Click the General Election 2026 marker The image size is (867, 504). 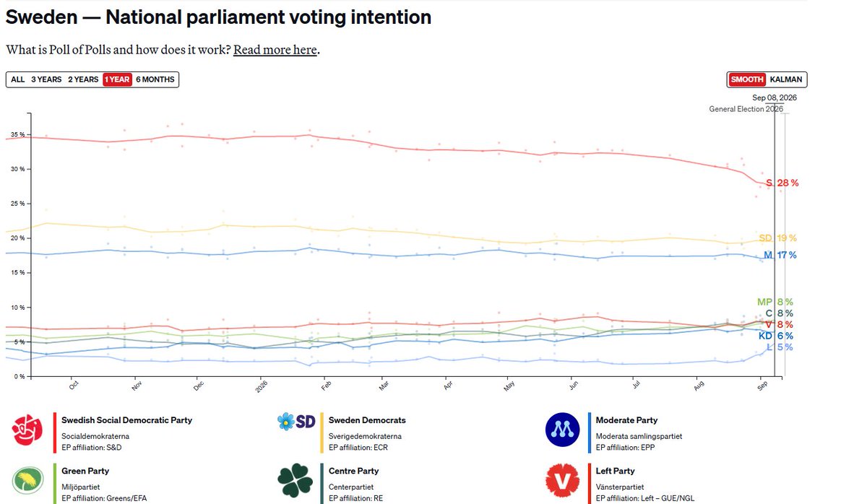(746, 109)
